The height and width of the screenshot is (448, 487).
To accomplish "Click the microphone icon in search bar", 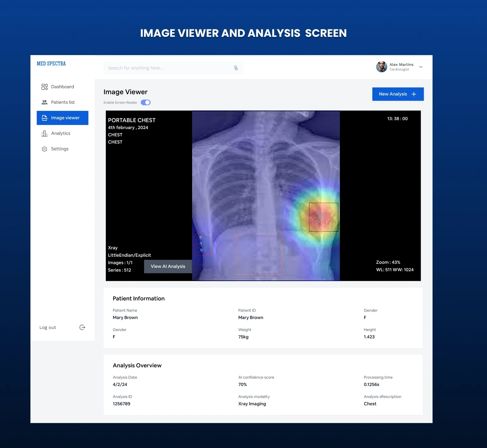I will (x=236, y=68).
